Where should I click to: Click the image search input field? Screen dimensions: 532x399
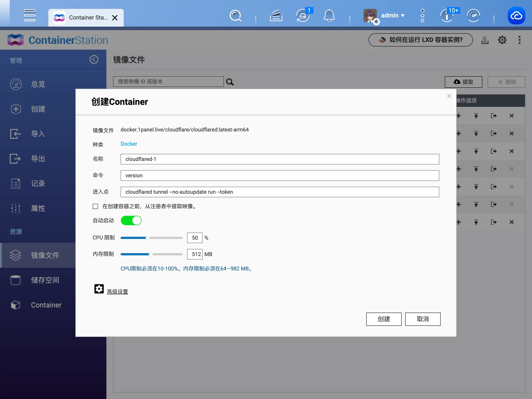(168, 82)
